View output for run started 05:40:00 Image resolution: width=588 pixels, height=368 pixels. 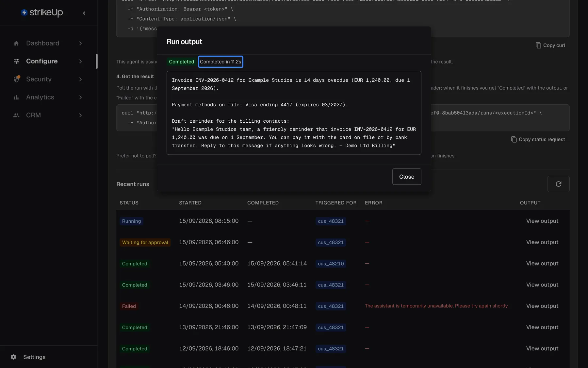point(542,264)
